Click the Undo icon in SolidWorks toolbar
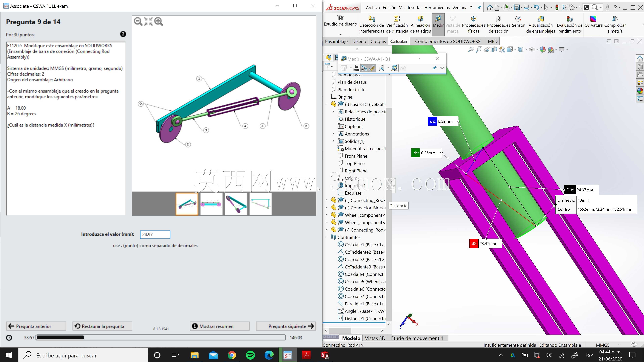Viewport: 644px width, 362px height. tap(537, 8)
